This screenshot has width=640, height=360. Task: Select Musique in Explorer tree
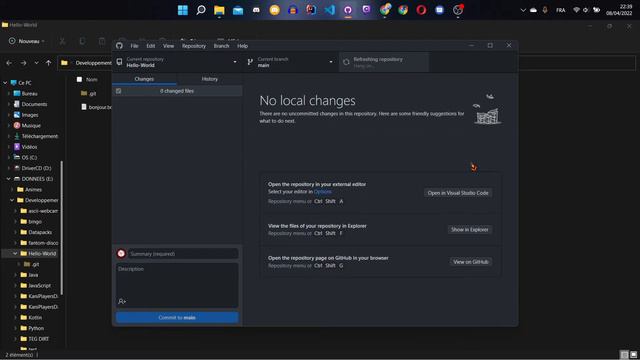pyautogui.click(x=31, y=125)
